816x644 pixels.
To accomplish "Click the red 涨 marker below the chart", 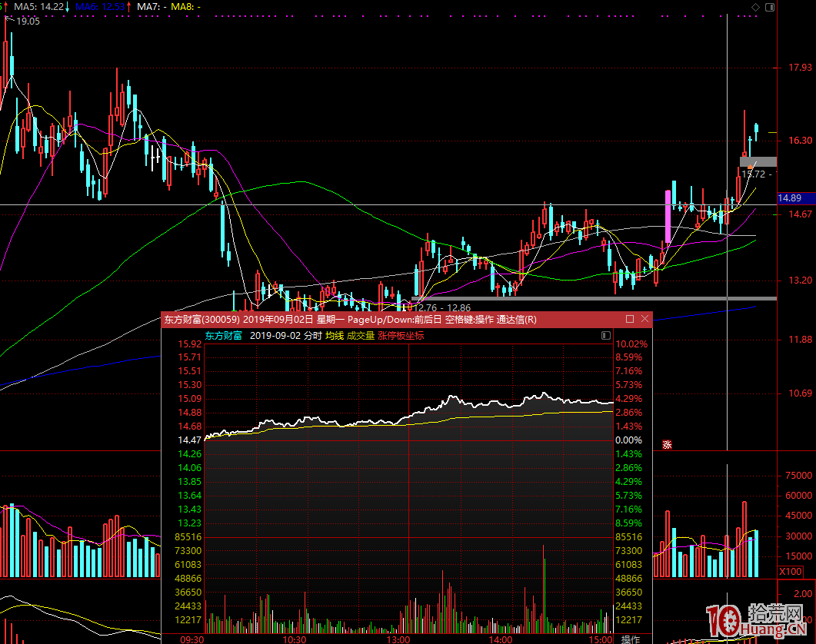I will pos(667,445).
